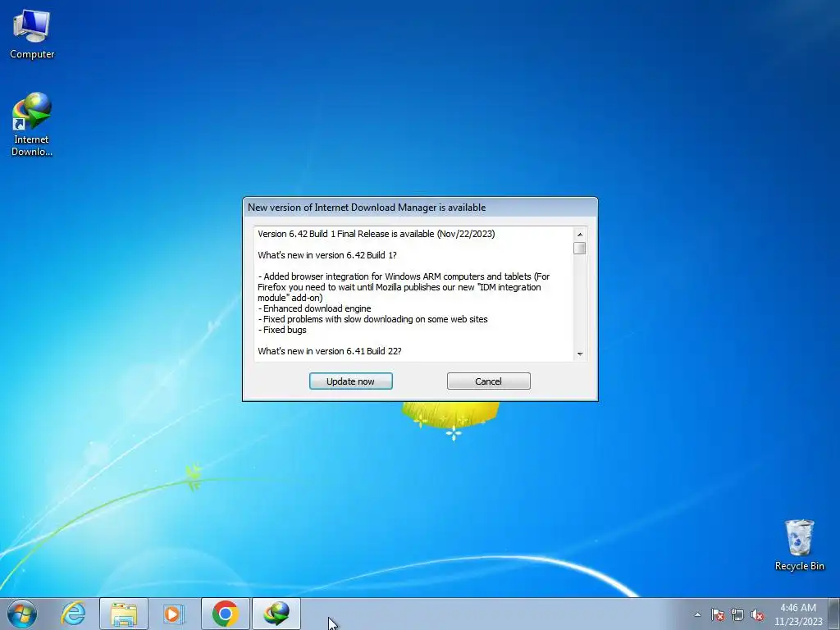
Task: Click the release notes scrollbar thumb
Action: (580, 248)
